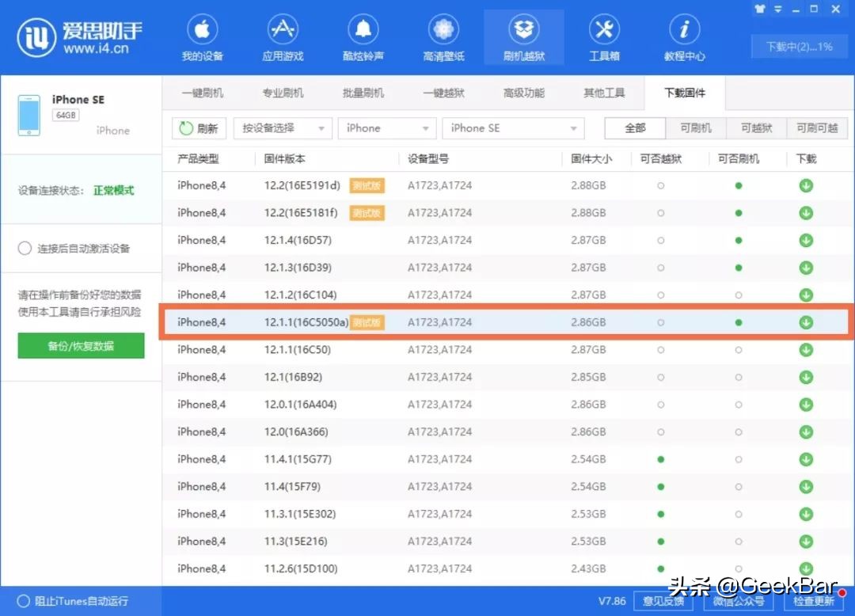Click the green 备份/恢复数据 button
Viewport: 855px width, 616px height.
pos(81,345)
